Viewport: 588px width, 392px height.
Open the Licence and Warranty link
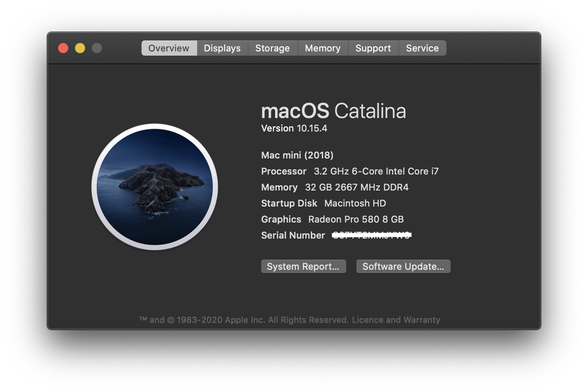pos(396,320)
